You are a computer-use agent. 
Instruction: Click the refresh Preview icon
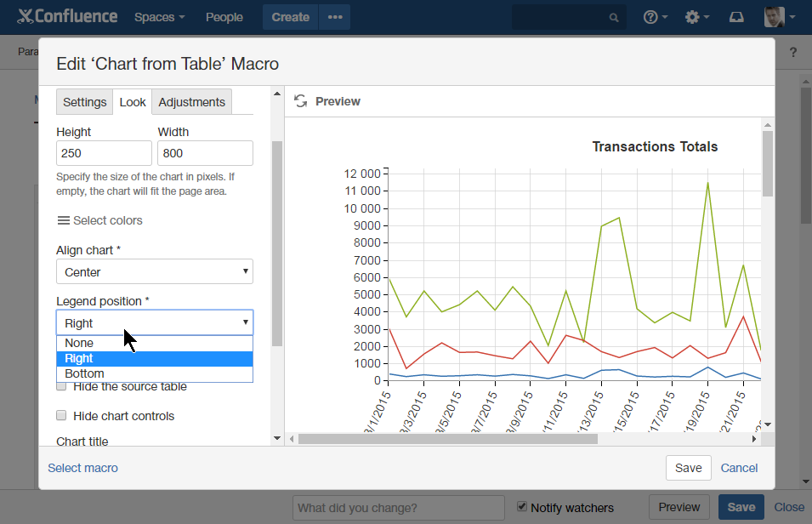click(300, 101)
